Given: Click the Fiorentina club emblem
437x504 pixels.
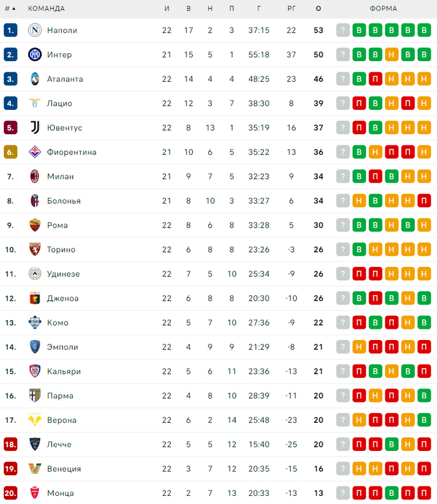Looking at the screenshot, I should 34,152.
